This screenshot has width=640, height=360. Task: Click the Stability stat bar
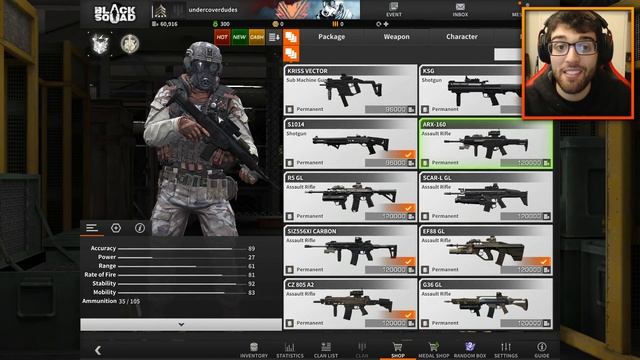(x=182, y=284)
